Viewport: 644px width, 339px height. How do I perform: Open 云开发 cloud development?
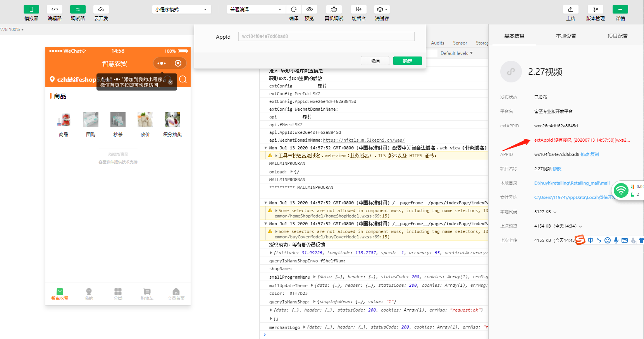(101, 9)
